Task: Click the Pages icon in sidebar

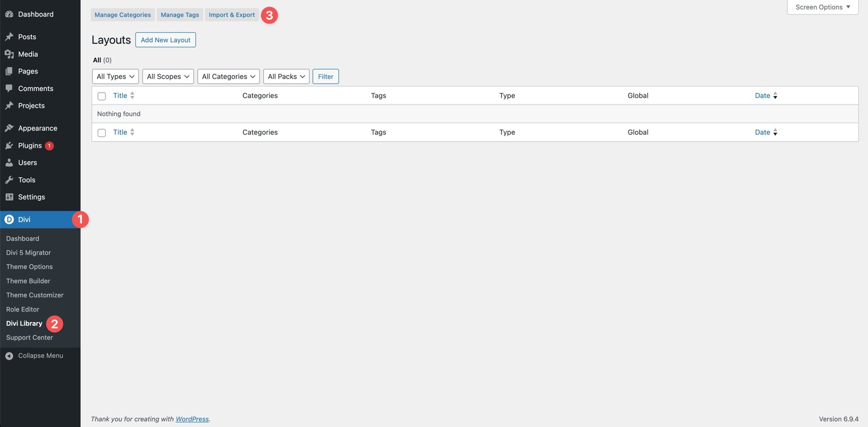Action: 9,71
